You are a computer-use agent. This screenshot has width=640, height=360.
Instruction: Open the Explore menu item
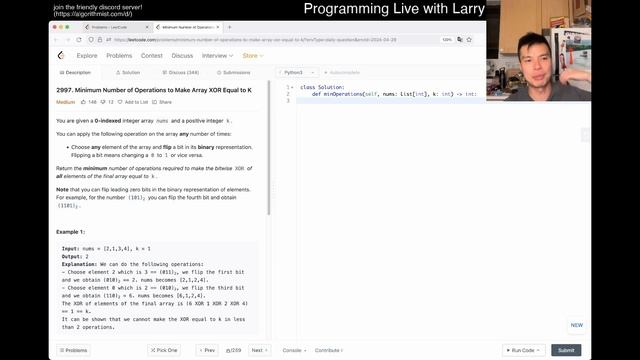pos(87,56)
